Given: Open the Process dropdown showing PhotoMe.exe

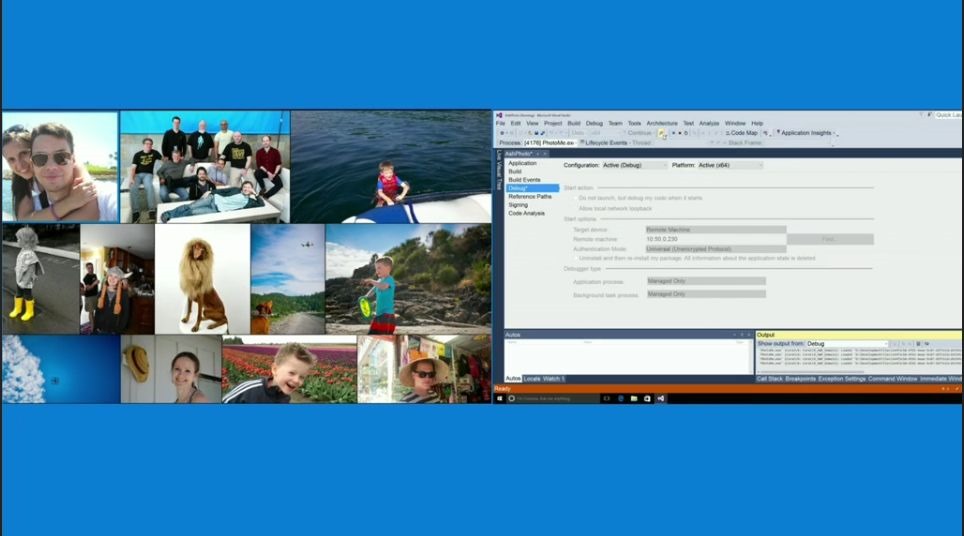Looking at the screenshot, I should coord(550,143).
